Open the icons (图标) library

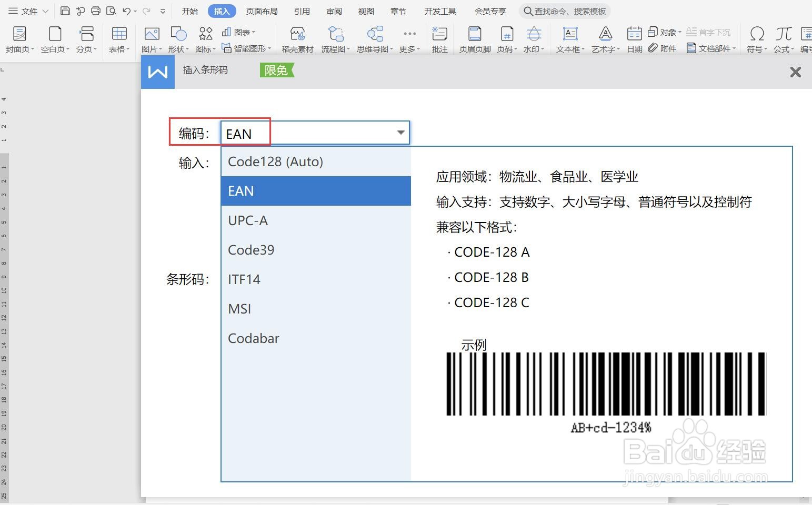point(206,39)
